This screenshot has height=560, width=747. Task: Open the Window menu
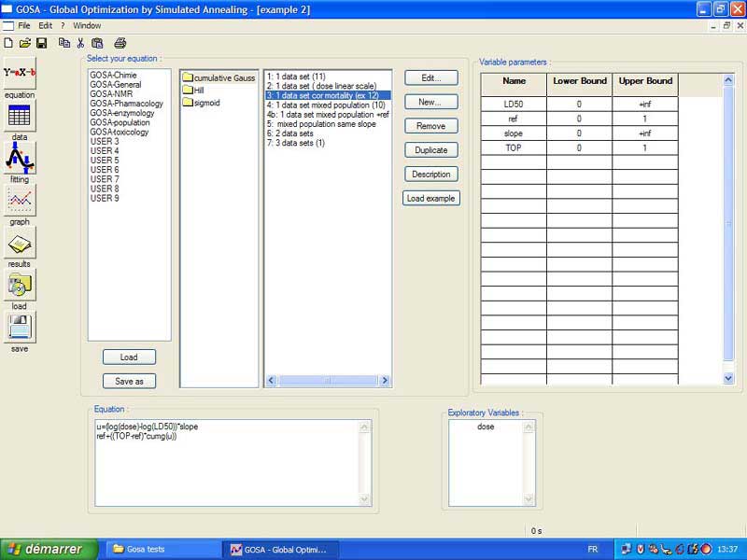pos(87,26)
